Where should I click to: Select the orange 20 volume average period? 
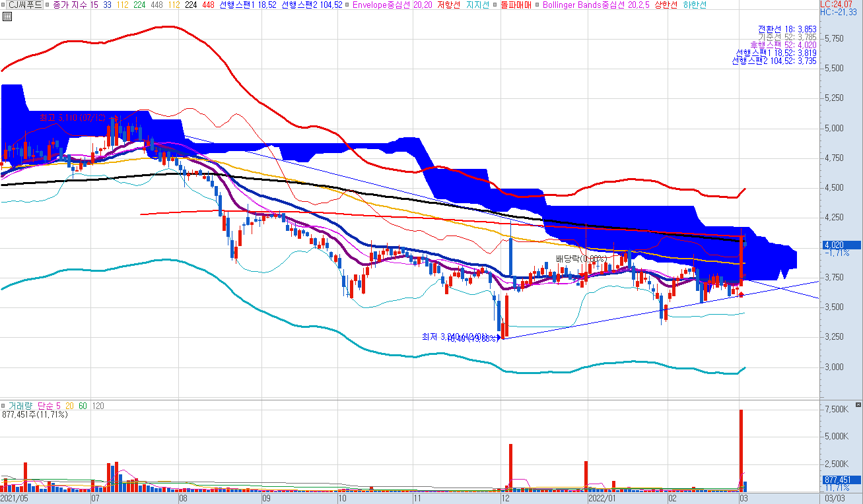pyautogui.click(x=69, y=406)
